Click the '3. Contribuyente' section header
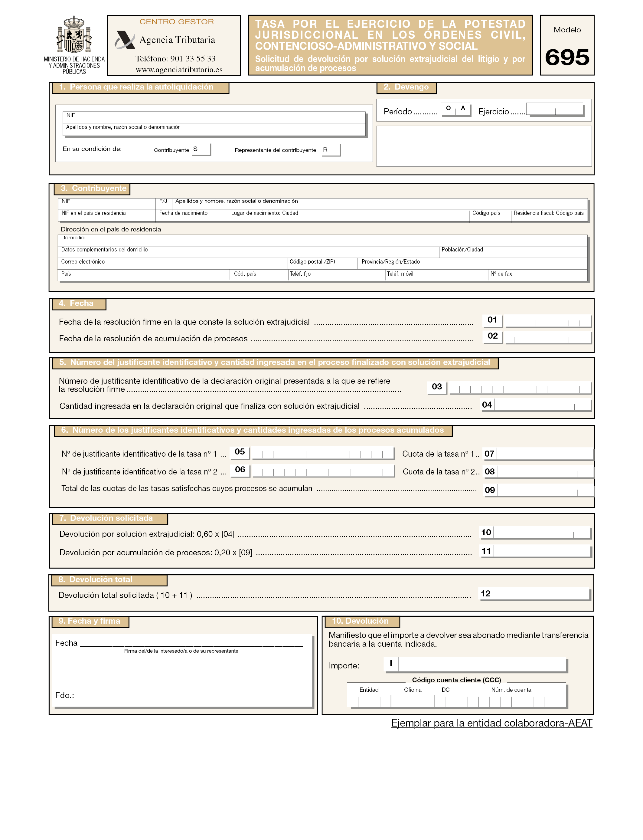Screen dimensions: 643x840 tap(92, 189)
